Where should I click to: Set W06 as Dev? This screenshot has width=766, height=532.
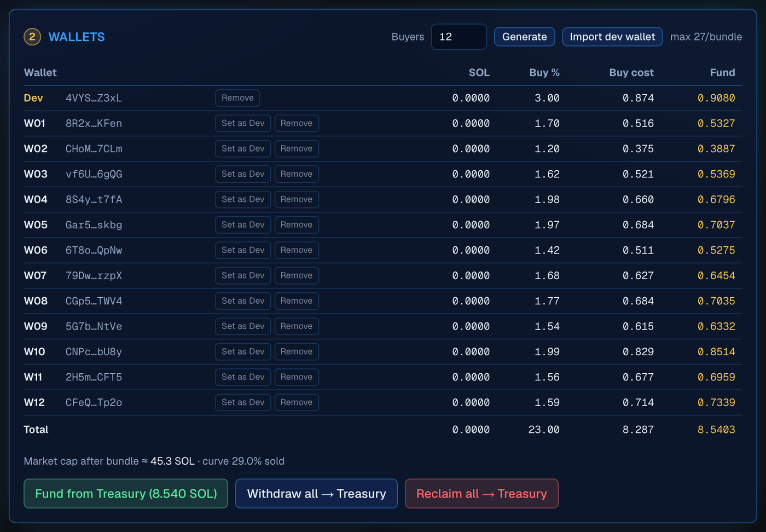[x=243, y=250]
